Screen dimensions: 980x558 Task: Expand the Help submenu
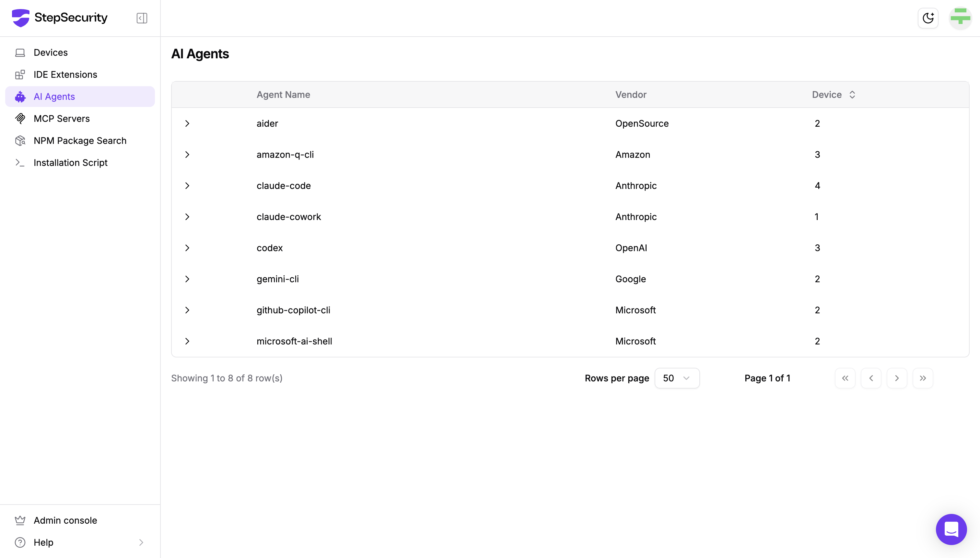tap(141, 542)
